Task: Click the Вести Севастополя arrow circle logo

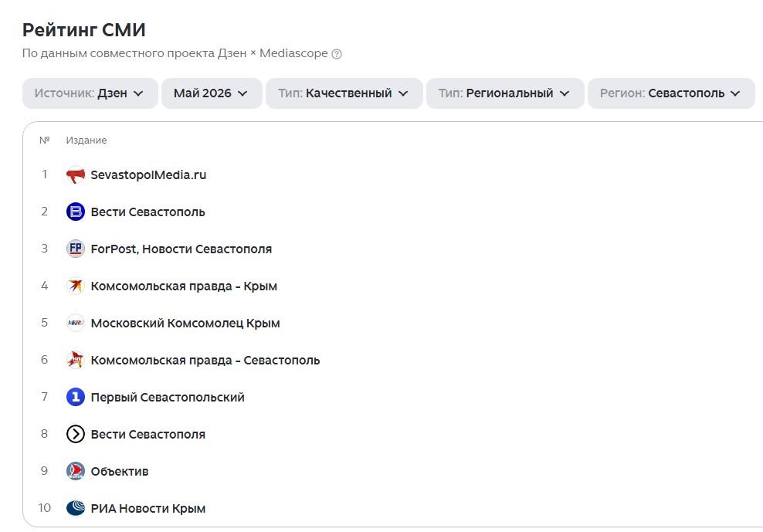Action: tap(76, 434)
